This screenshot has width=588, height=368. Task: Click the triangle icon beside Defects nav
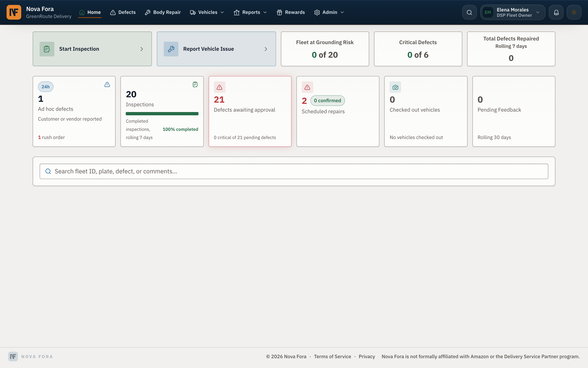[113, 12]
